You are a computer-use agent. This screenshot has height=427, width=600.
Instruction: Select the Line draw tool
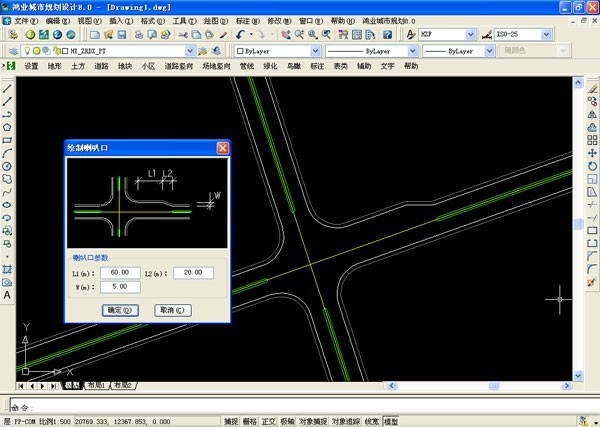(x=7, y=88)
